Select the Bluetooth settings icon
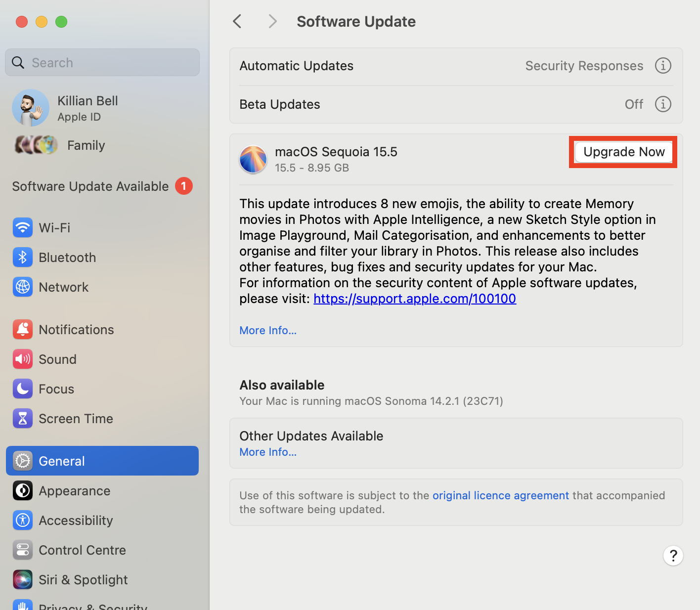This screenshot has width=700, height=610. coord(22,257)
